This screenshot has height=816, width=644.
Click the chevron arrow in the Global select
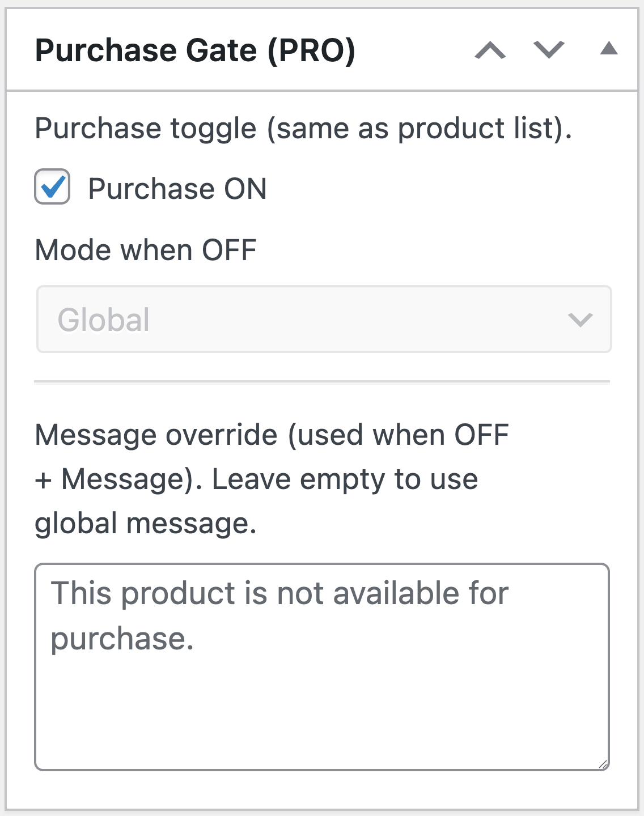580,320
